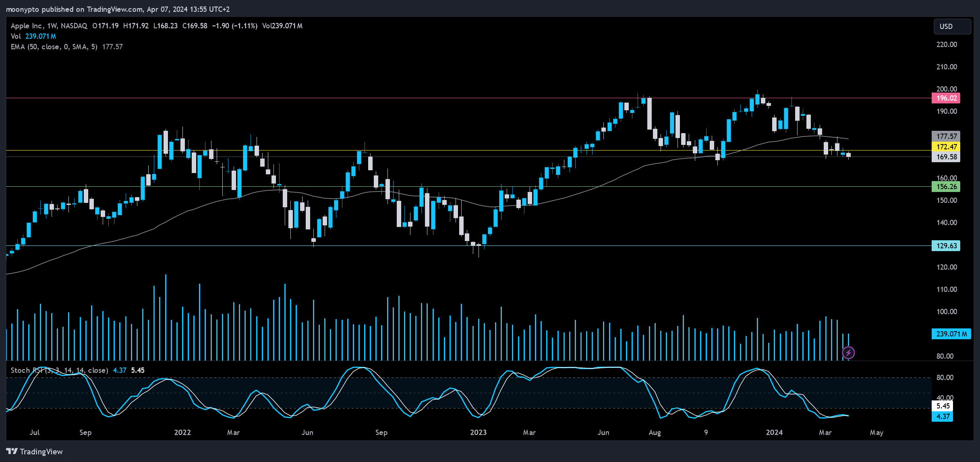Click the 129.63 cyan price label
This screenshot has width=980, height=462.
pyautogui.click(x=946, y=246)
